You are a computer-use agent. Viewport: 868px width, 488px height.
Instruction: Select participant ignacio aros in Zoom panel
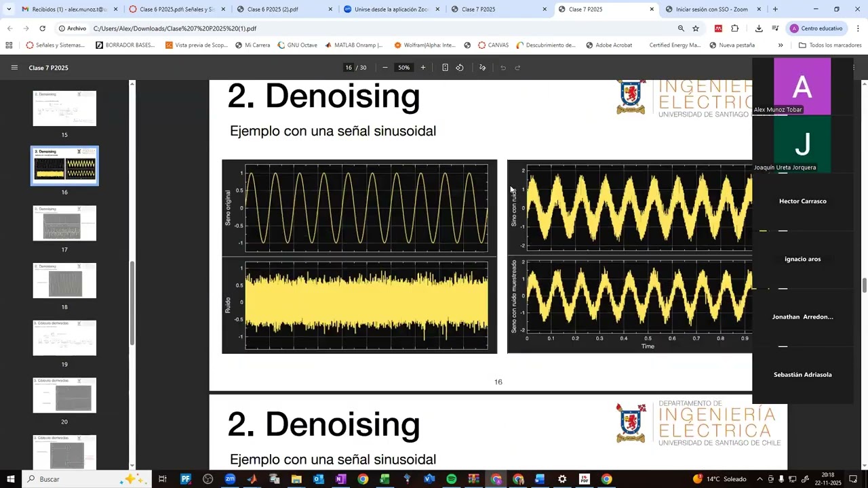[802, 260]
